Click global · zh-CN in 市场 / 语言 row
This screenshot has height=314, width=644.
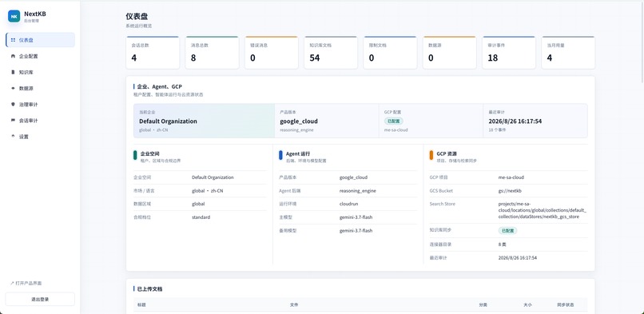(x=208, y=191)
